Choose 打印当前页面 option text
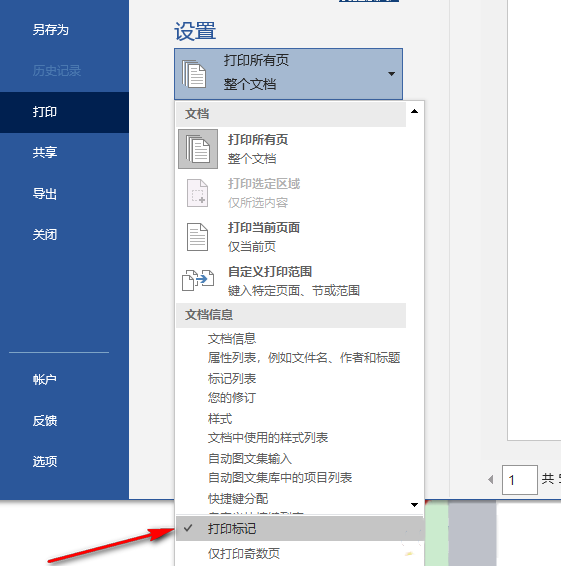This screenshot has height=566, width=561. click(264, 228)
